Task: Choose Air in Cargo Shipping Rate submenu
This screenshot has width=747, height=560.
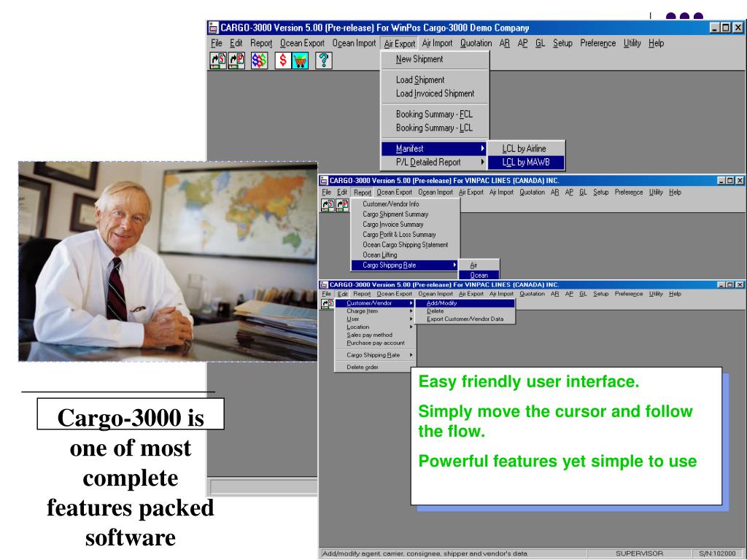Action: [479, 265]
